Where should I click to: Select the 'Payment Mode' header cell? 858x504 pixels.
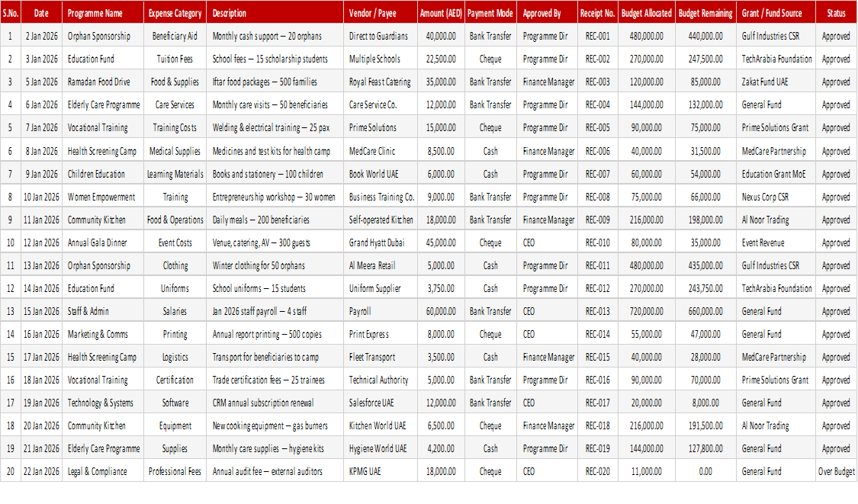click(490, 13)
